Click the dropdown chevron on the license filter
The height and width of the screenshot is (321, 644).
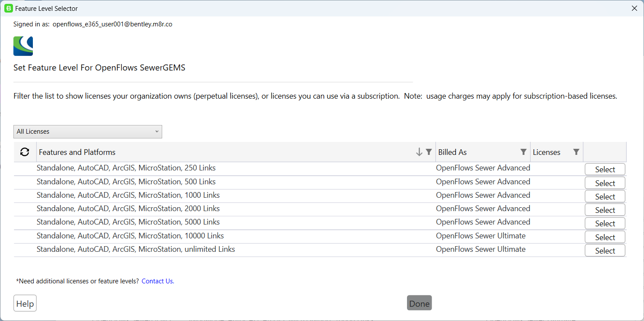click(157, 132)
